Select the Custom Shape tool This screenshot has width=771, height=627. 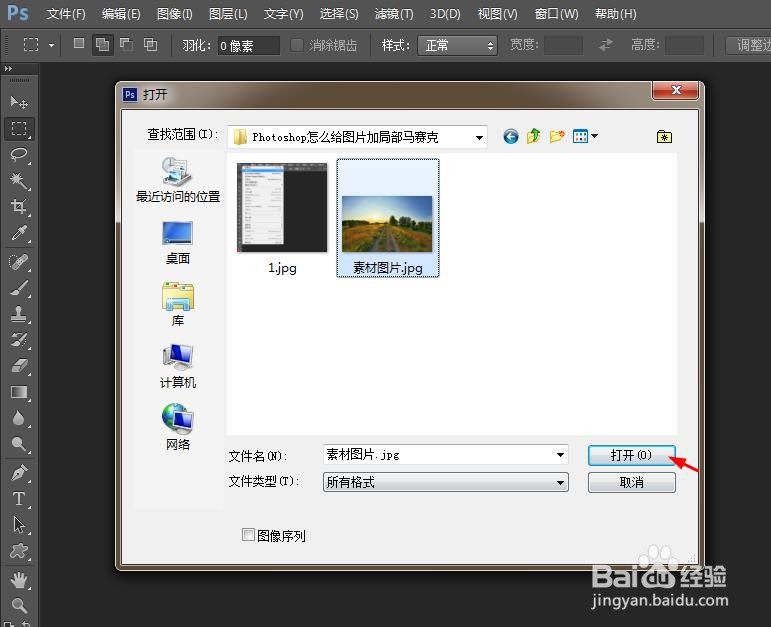(19, 551)
